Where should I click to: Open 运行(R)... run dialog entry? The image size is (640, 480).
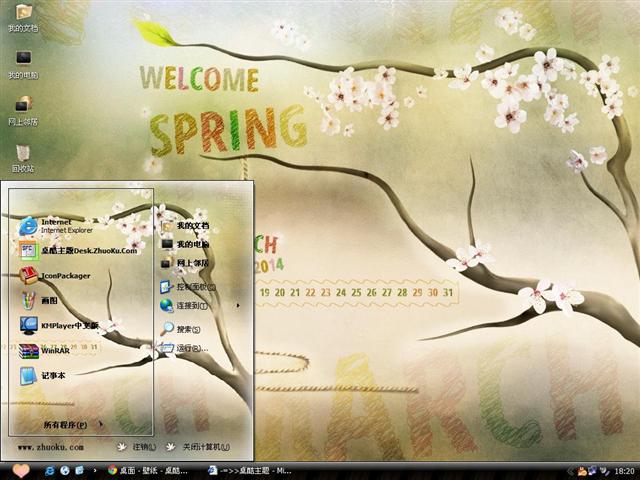[185, 348]
